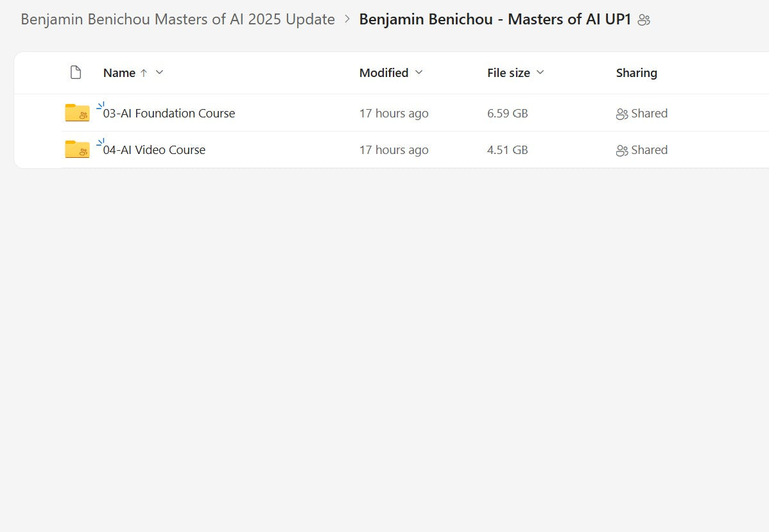Click the people icon next to the UP1 breadcrumb title

(x=643, y=19)
